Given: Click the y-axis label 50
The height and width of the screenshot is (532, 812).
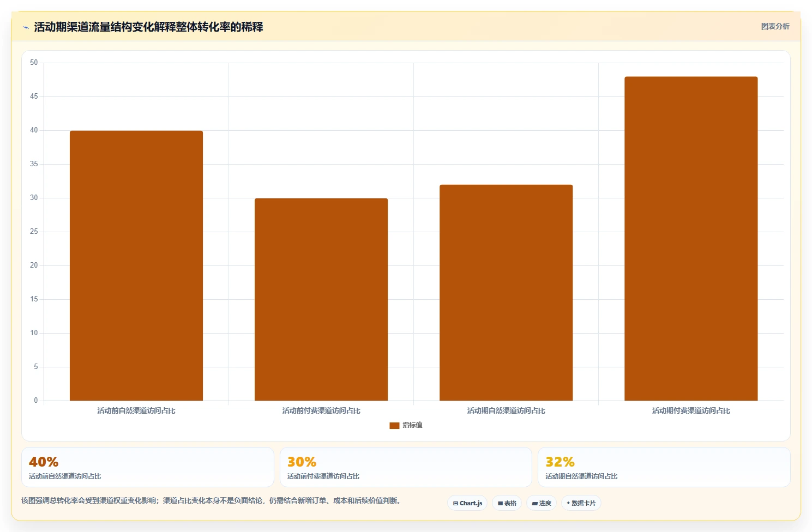Looking at the screenshot, I should click(34, 63).
